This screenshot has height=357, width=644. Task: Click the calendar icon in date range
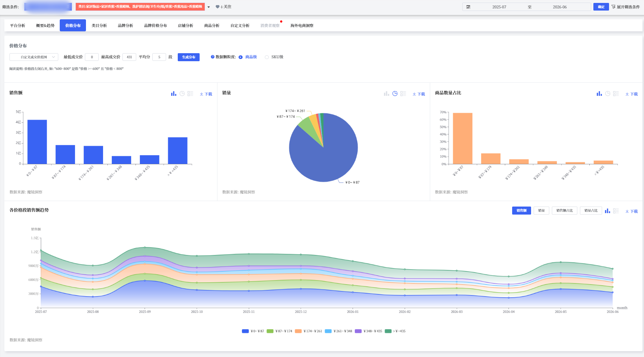coord(468,7)
